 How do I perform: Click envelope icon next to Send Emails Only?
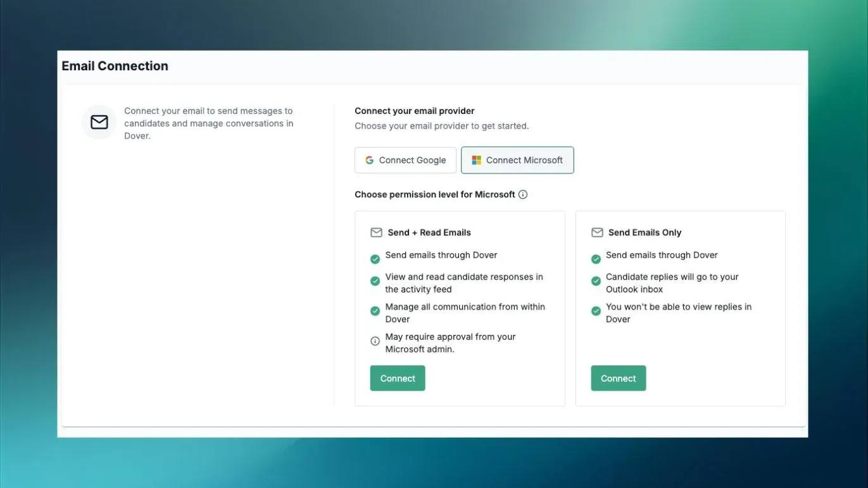click(597, 233)
